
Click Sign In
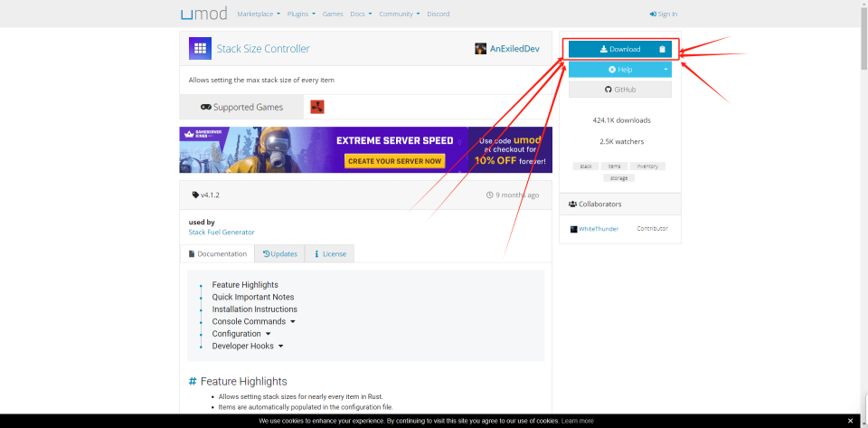tap(663, 14)
